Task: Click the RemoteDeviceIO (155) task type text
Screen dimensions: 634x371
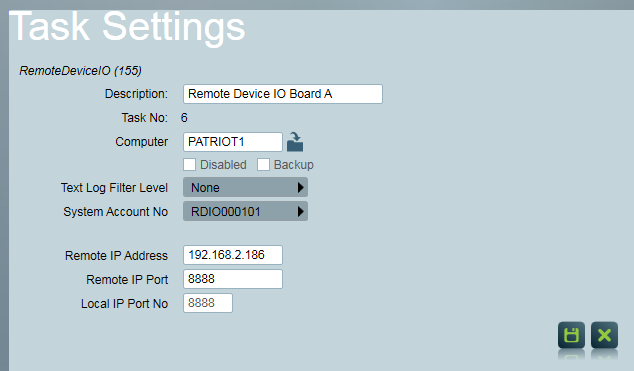Action: pos(80,71)
